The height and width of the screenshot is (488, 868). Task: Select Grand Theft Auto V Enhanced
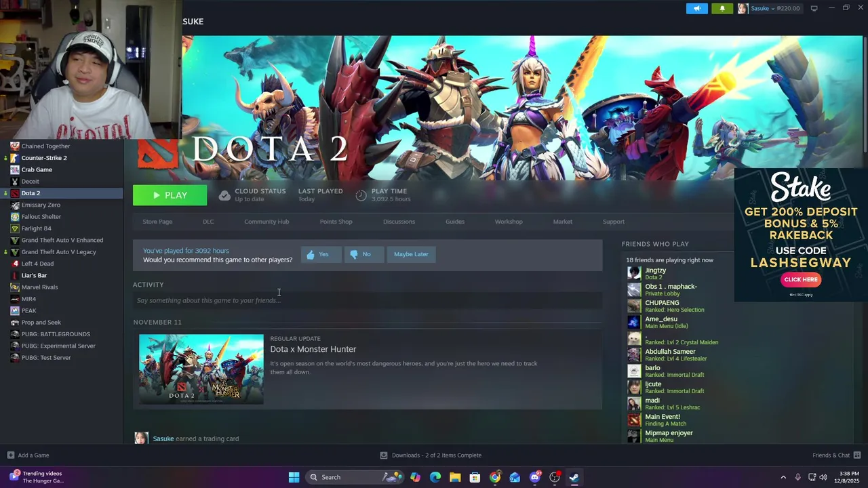(x=62, y=240)
